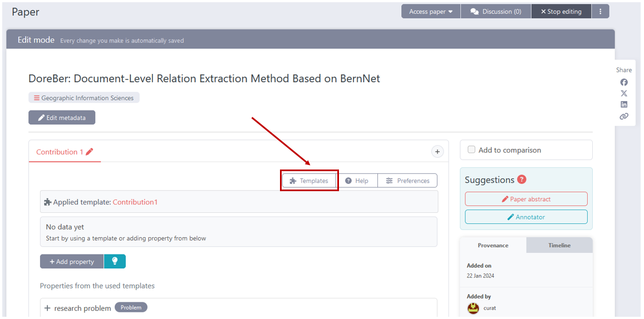Viewport: 644px width, 319px height.
Task: Click the Geographic Information Sciences field tag
Action: tap(84, 98)
